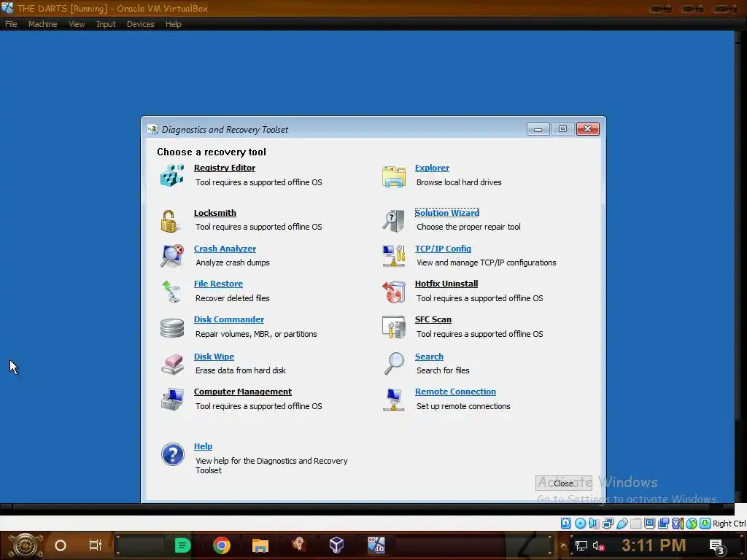
Task: Launch the Crash Analyzer link
Action: point(225,249)
